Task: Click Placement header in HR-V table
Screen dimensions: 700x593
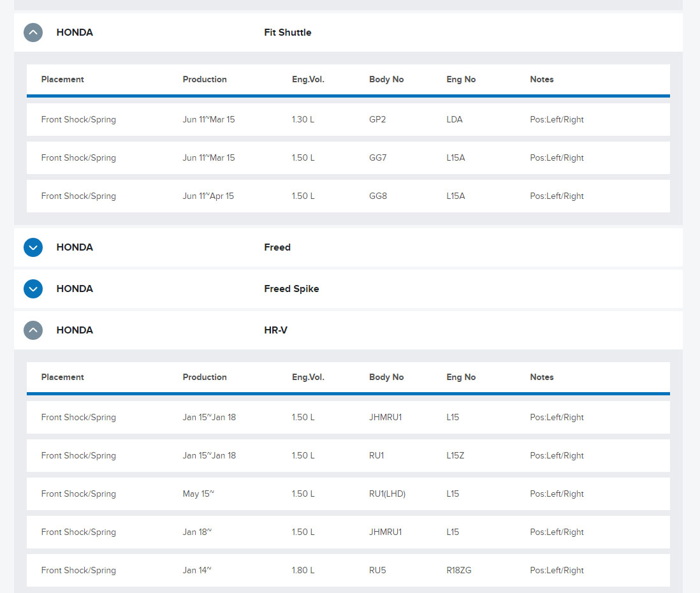Action: tap(62, 377)
